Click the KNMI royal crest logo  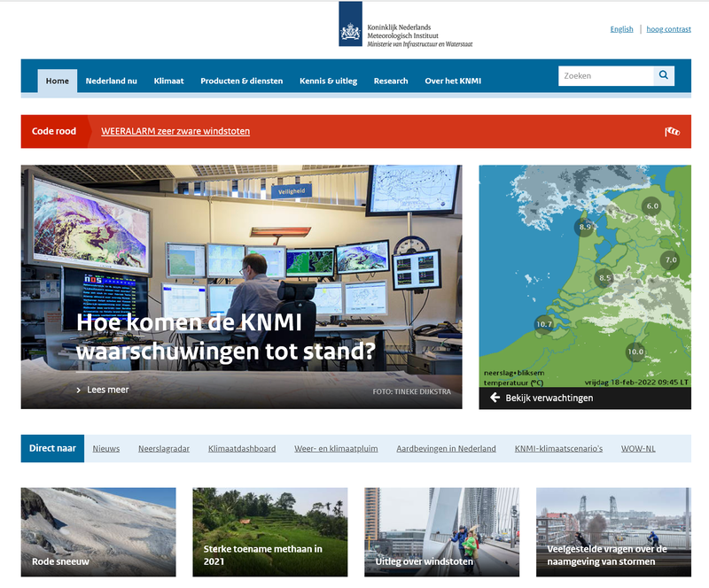350,24
